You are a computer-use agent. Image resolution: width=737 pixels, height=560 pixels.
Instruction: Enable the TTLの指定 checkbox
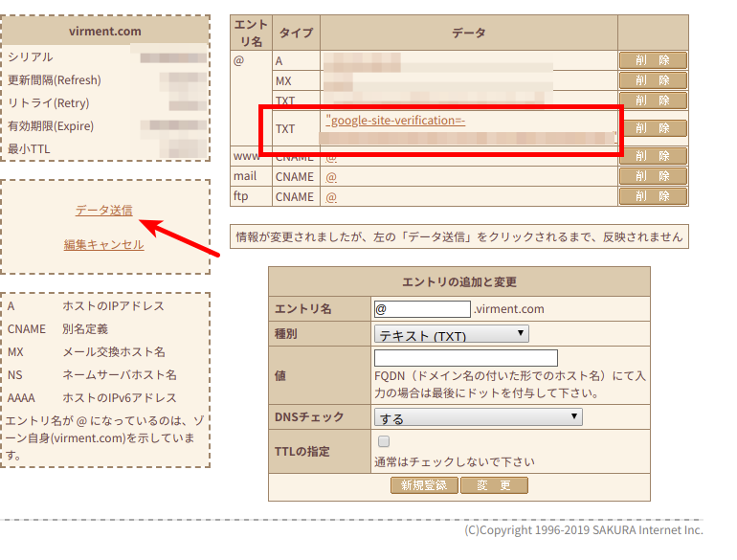click(x=384, y=442)
